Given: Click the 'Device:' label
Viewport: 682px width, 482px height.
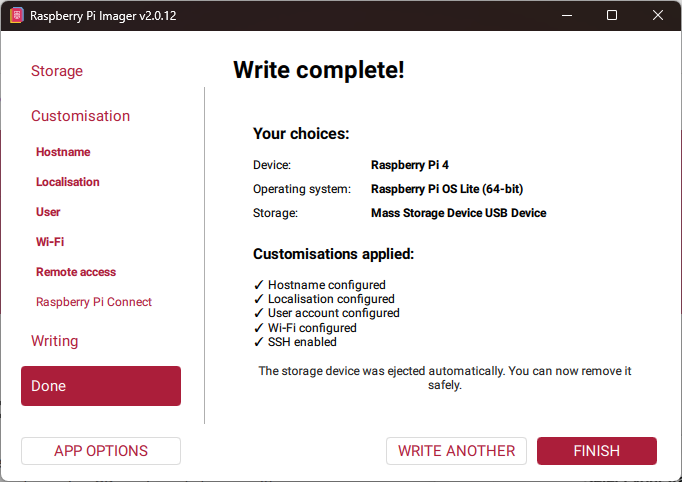Looking at the screenshot, I should pos(272,165).
